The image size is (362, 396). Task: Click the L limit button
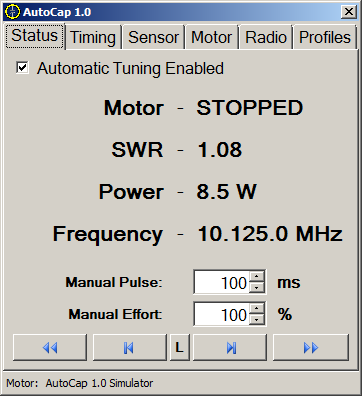pyautogui.click(x=180, y=348)
